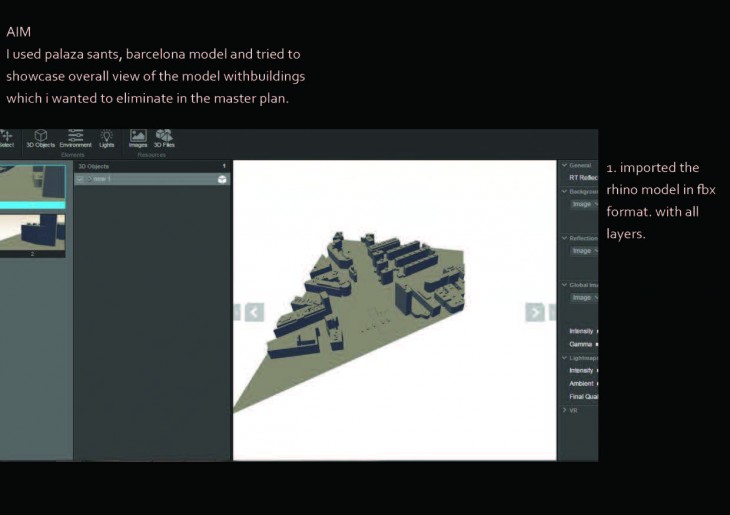The image size is (730, 515).
Task: Go to previous view with left arrow
Action: click(254, 312)
